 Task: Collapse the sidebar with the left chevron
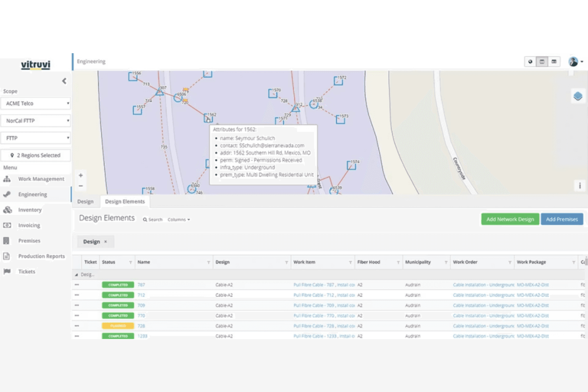coord(64,81)
